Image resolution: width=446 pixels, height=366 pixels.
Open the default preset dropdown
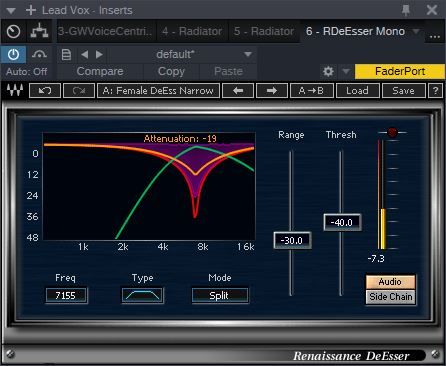pyautogui.click(x=181, y=54)
